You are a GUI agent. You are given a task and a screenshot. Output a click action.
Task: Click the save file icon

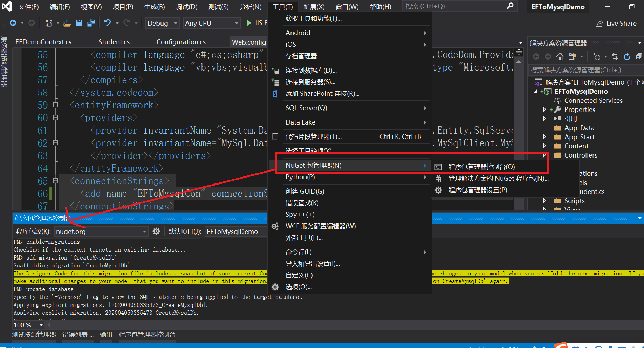pos(79,23)
